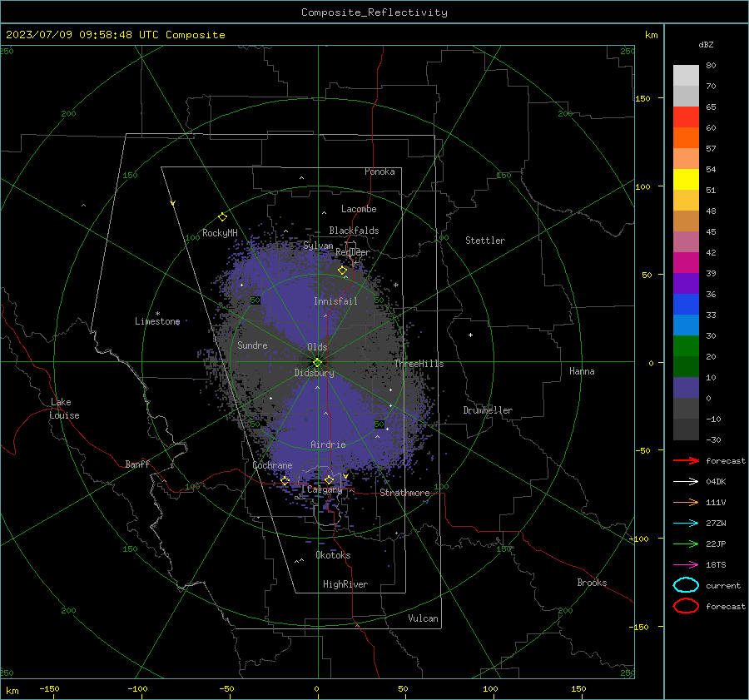749x700 pixels.
Task: Click the RockyMH label
Action: tap(220, 233)
